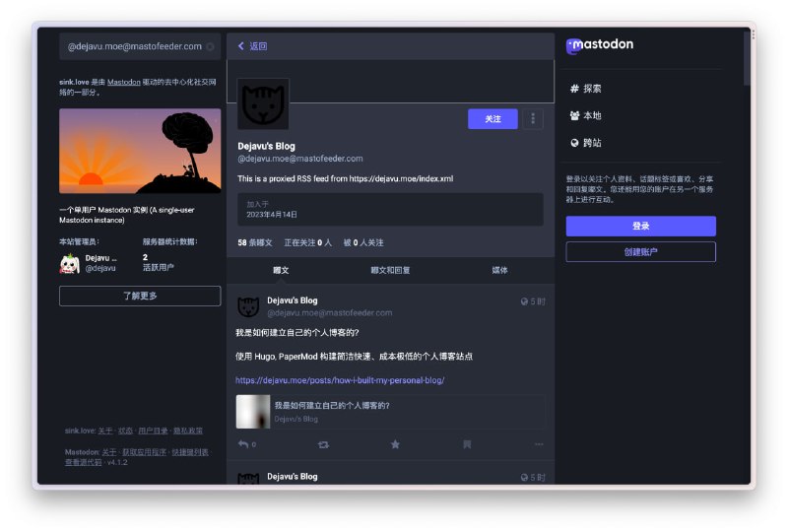
Task: Switch to the 嘟文和回复 tab
Action: point(390,270)
